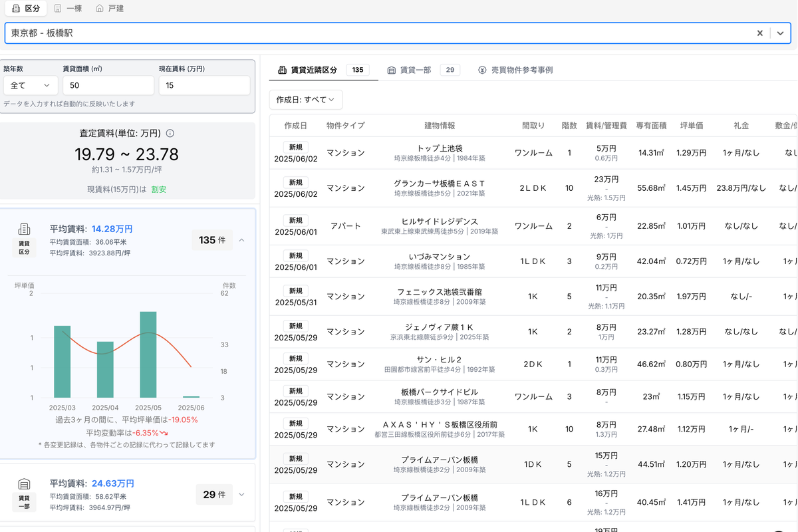Click the 新規 badge on the トップ上池袋 row
The height and width of the screenshot is (532, 798).
pos(296,147)
